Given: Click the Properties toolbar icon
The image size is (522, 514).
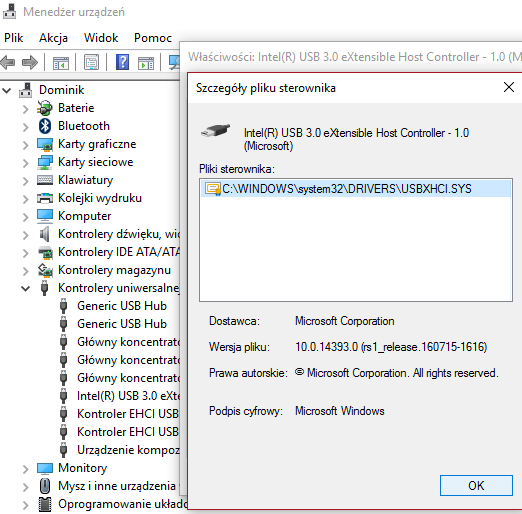Looking at the screenshot, I should (91, 62).
